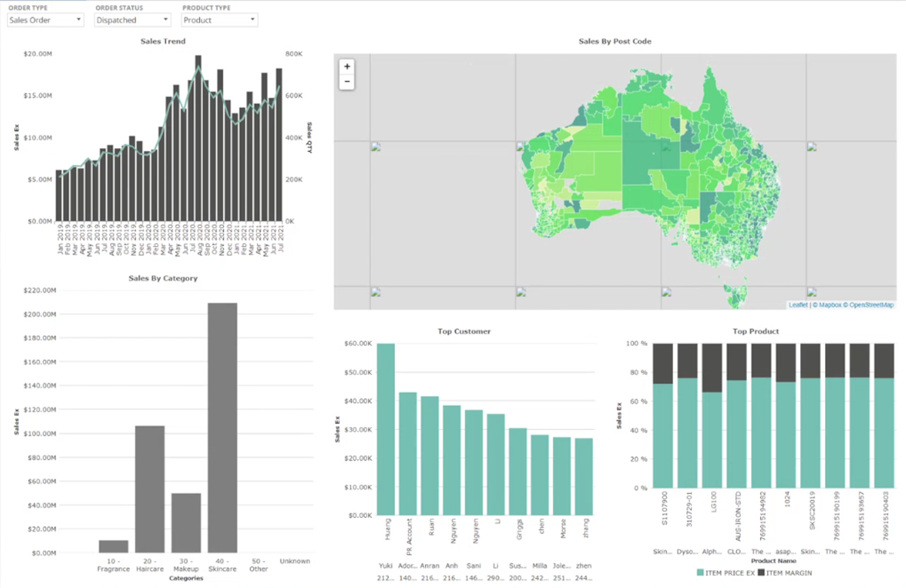Click the SKSC20019 product bar in Top Product

click(811, 416)
